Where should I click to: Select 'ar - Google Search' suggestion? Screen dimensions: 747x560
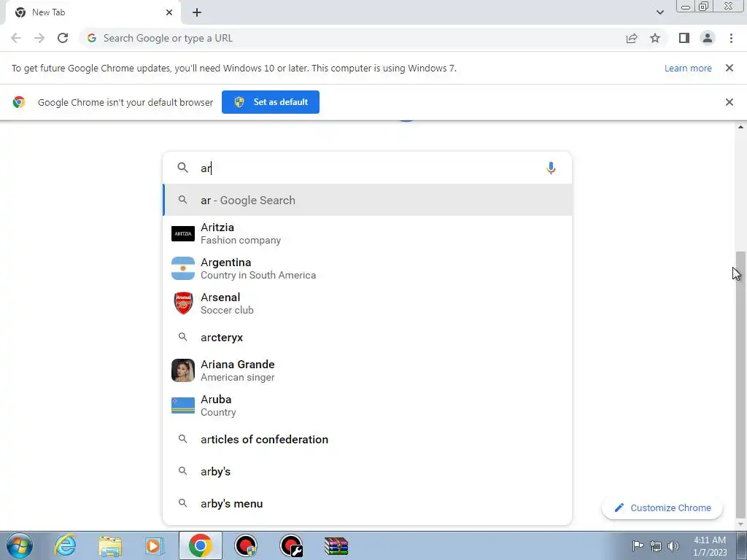point(368,200)
